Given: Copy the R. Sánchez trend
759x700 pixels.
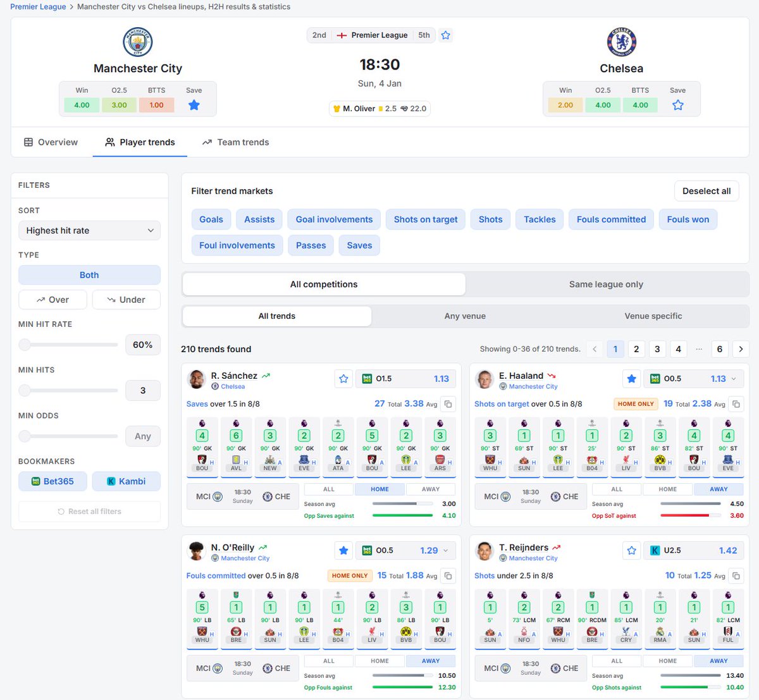Looking at the screenshot, I should (448, 404).
